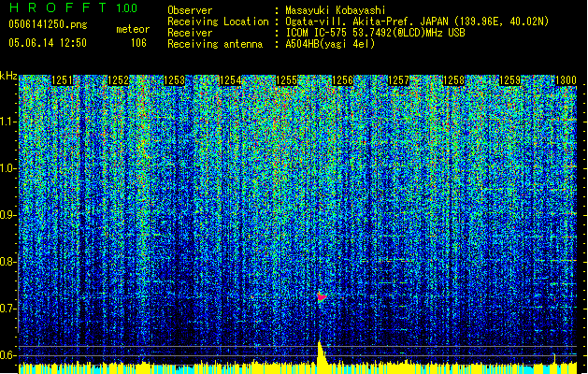Click the small yellow spike near 1300
Screen dimensions: 588x374
click(554, 359)
